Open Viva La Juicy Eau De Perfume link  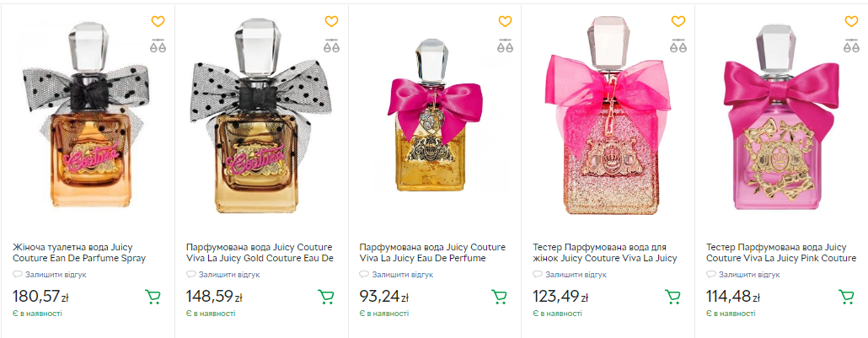[432, 253]
